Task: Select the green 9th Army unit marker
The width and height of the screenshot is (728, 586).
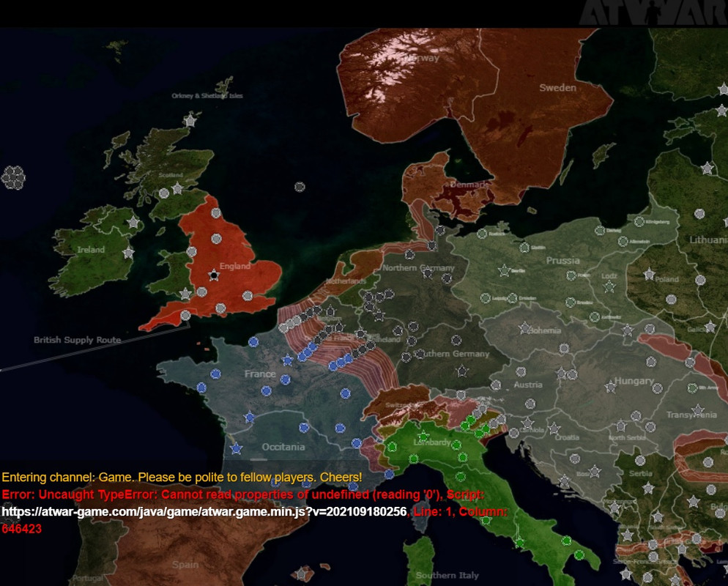Action: pos(692,387)
